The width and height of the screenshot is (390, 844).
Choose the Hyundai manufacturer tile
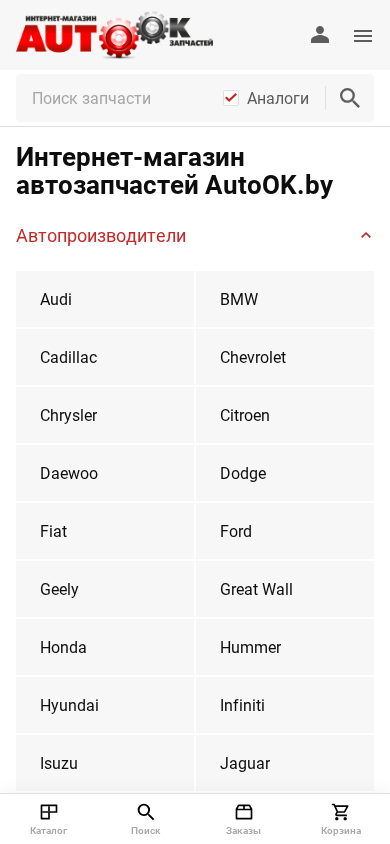[x=105, y=706]
